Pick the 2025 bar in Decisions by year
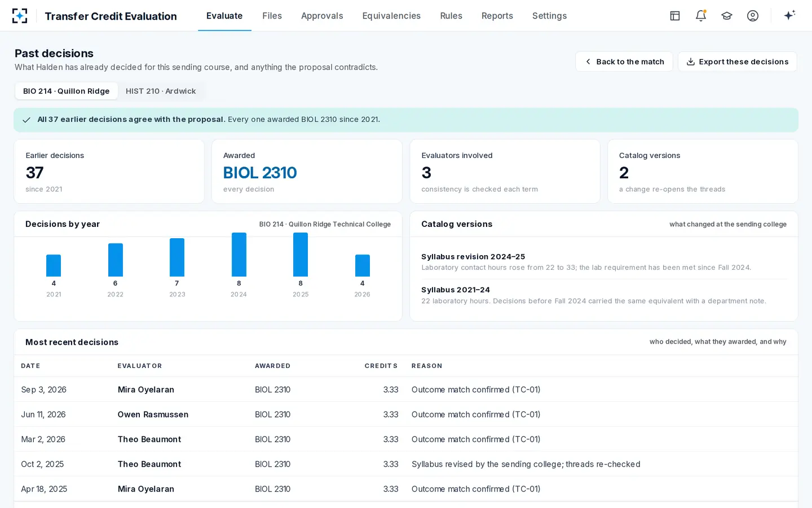 (x=301, y=255)
